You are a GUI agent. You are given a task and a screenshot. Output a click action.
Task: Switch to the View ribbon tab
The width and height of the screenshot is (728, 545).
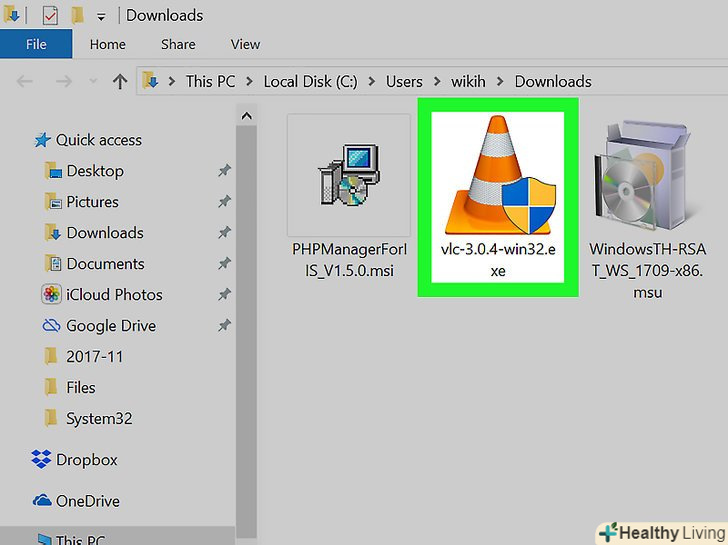tap(245, 44)
